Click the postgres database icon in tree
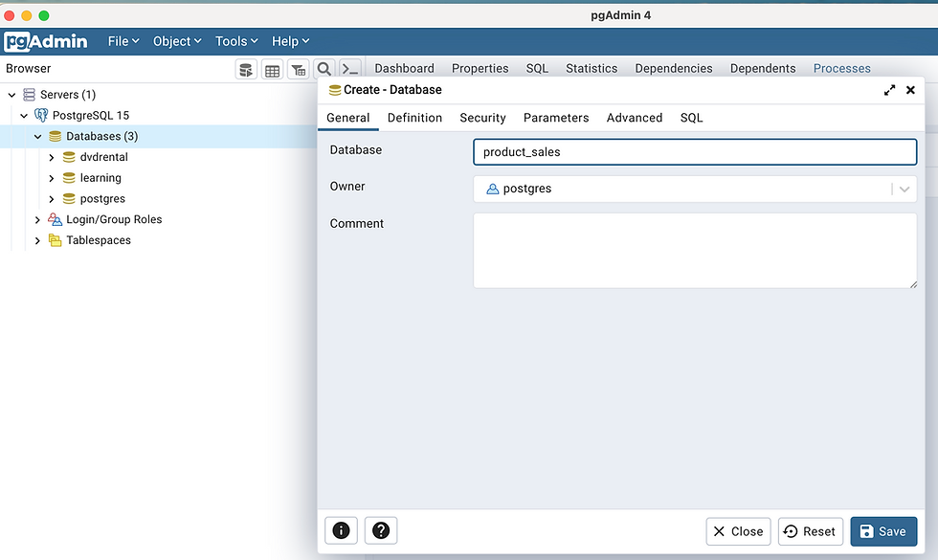This screenshot has width=938, height=560. [69, 199]
